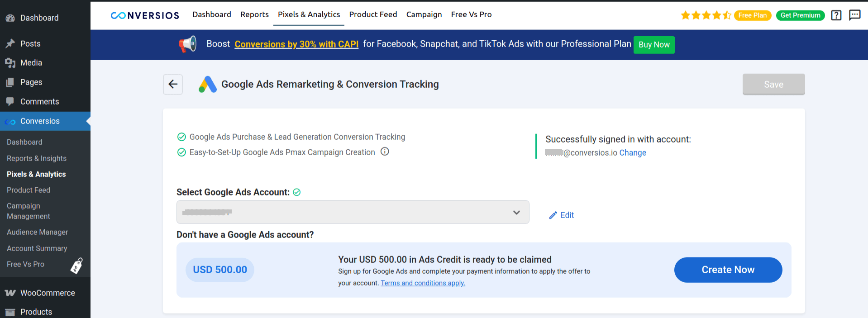868x318 pixels.
Task: Open Audience Manager submenu item
Action: (38, 232)
